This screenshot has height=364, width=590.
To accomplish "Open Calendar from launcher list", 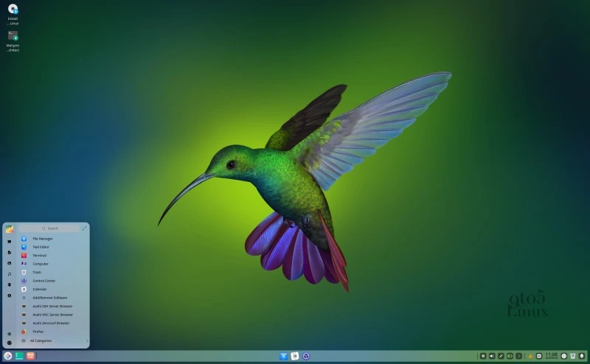I will [x=52, y=289].
